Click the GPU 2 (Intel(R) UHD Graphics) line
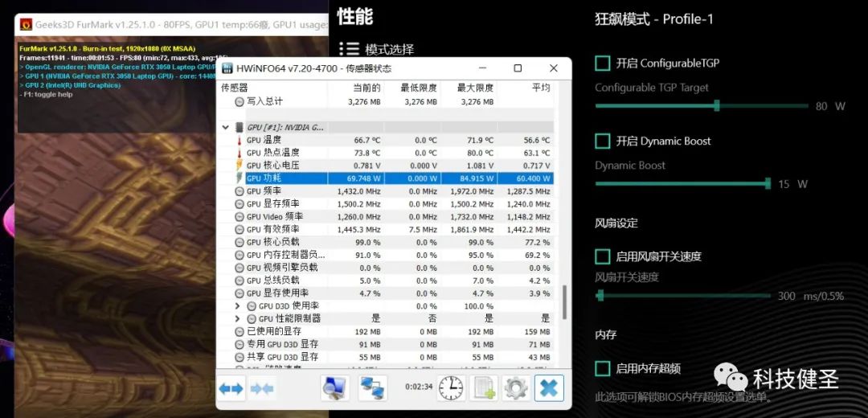 [x=70, y=85]
